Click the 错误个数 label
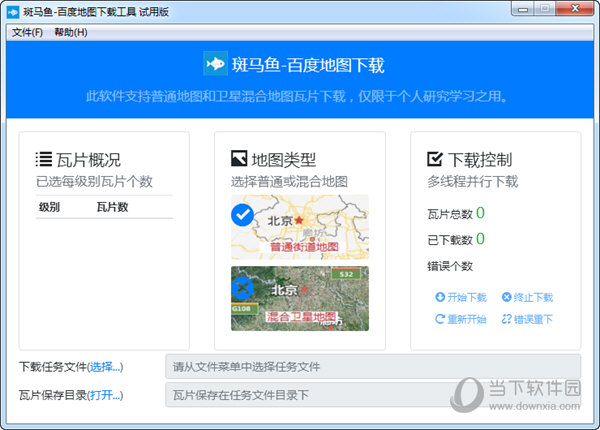The width and height of the screenshot is (600, 430). pos(450,266)
